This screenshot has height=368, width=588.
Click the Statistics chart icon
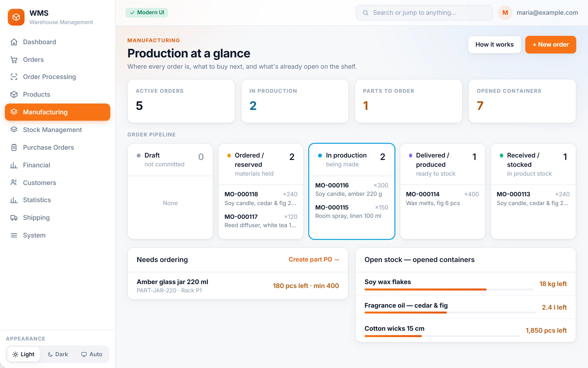tap(14, 200)
